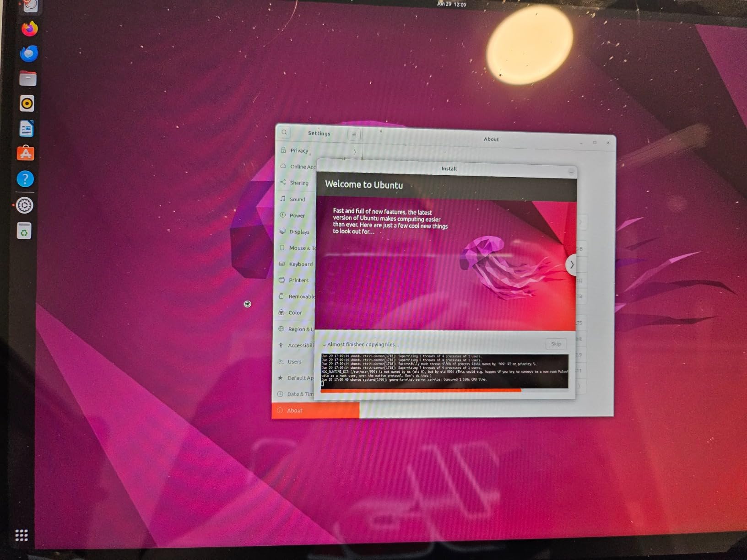Select Removable Media in sidebar

(295, 296)
